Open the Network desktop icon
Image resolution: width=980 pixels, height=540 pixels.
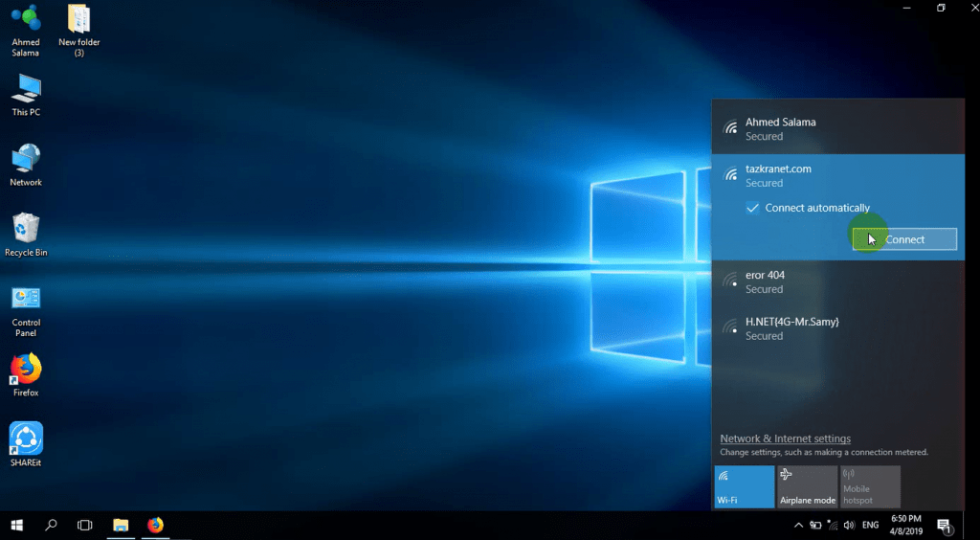pyautogui.click(x=26, y=165)
